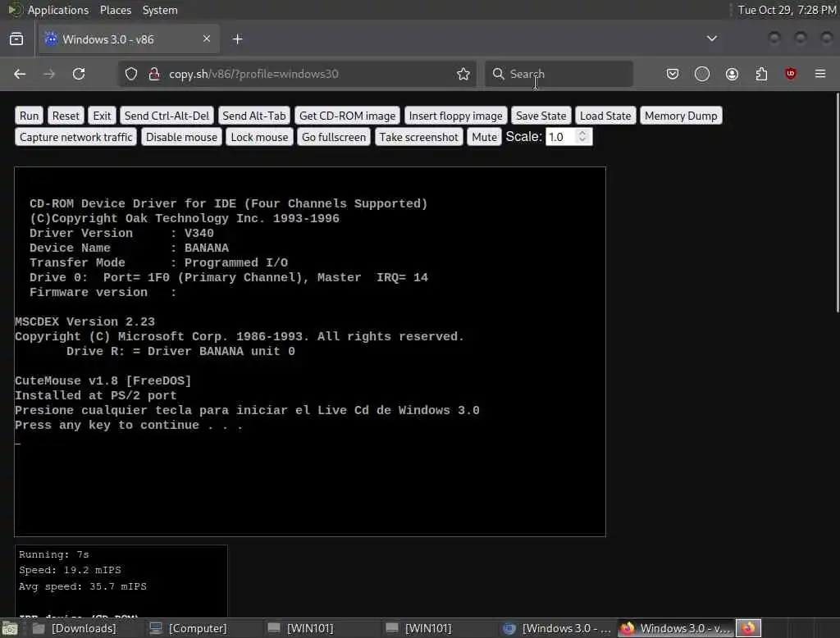Reload the current page
Viewport: 840px width, 638px height.
coord(79,74)
